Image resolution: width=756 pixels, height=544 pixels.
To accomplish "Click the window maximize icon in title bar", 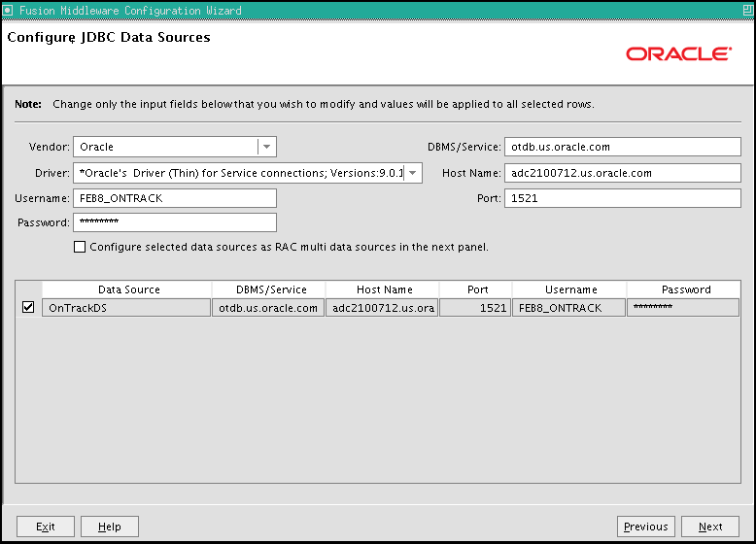I will click(x=748, y=10).
